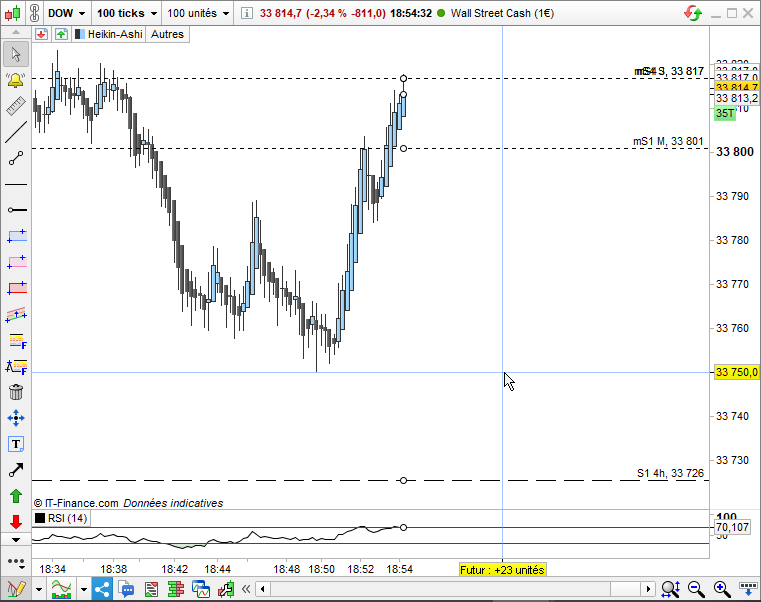Select the ruler measuring tool

point(16,106)
